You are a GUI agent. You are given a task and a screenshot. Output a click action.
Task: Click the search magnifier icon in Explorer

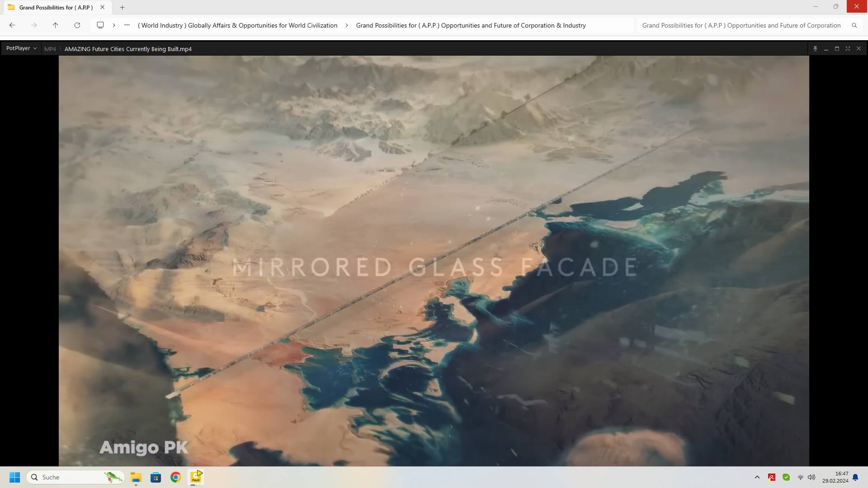pos(854,25)
